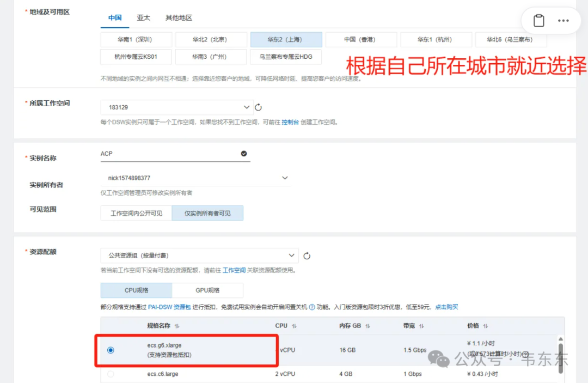Click the 1 Gbps bandwidth cell

click(413, 374)
